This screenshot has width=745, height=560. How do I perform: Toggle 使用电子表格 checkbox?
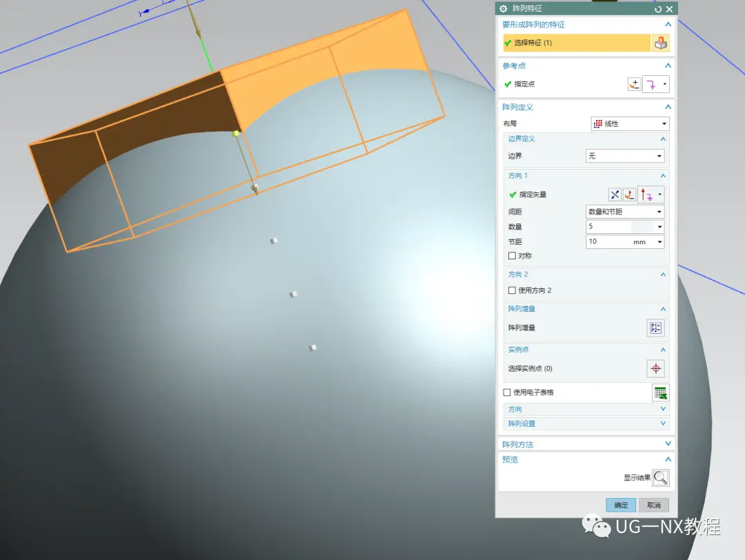tap(507, 392)
